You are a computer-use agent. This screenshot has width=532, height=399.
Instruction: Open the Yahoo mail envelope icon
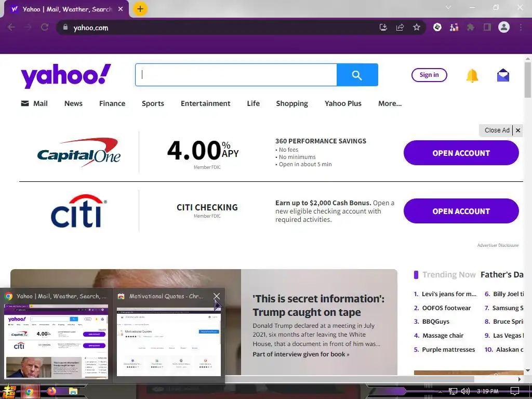pos(503,75)
